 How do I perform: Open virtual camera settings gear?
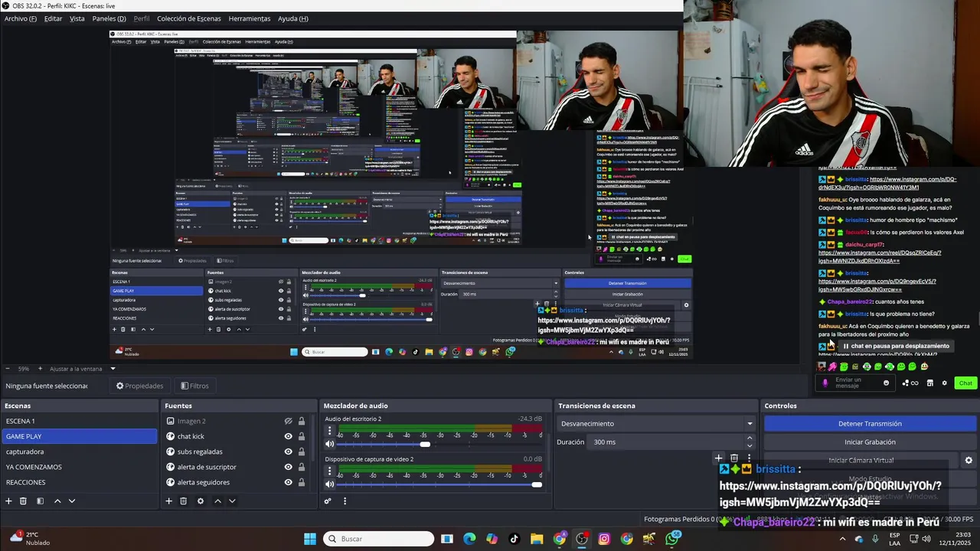(969, 461)
